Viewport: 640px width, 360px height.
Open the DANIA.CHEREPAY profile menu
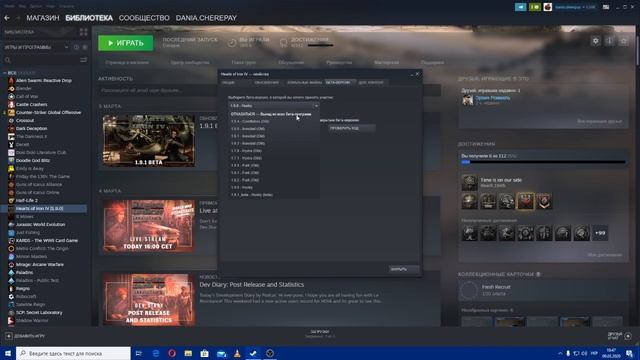click(206, 18)
